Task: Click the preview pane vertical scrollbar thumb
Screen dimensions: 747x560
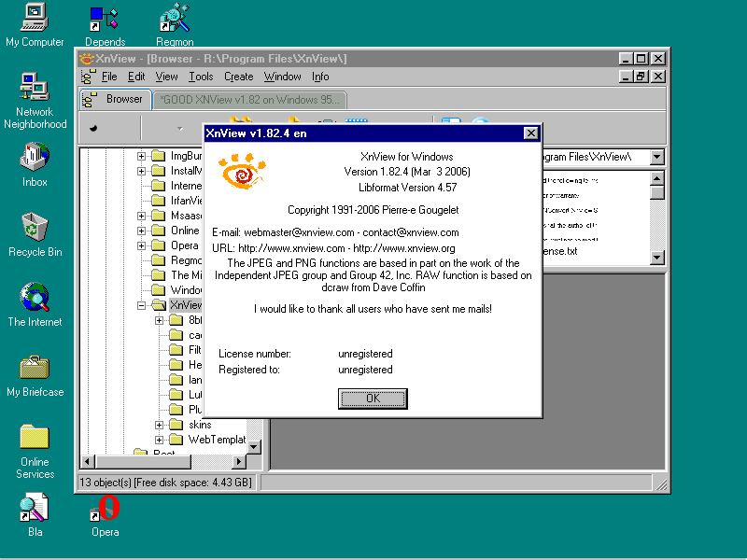Action: click(x=657, y=193)
